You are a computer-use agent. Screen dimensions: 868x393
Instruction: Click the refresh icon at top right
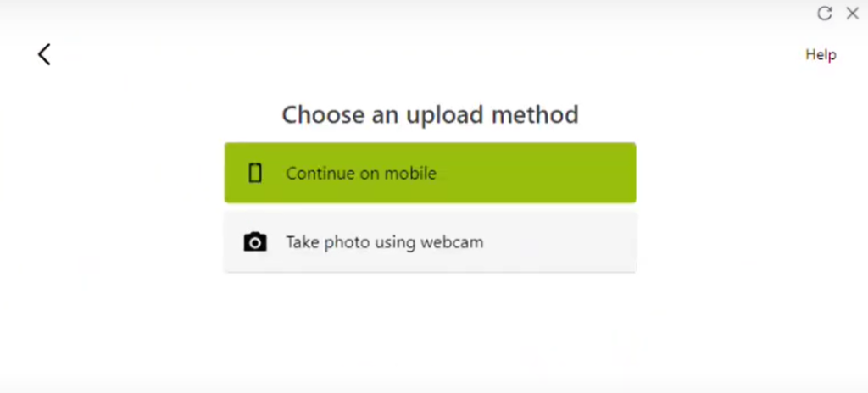coord(824,14)
